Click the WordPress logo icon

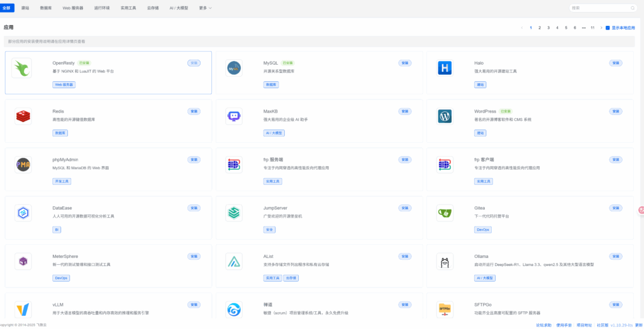[x=445, y=116]
